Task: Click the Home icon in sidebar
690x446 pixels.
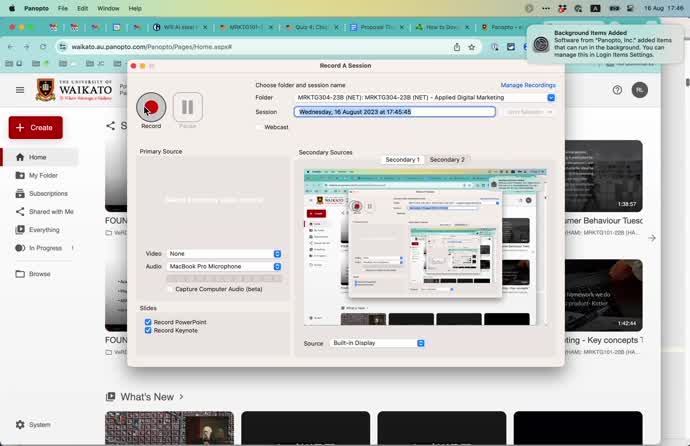Action: tap(20, 157)
